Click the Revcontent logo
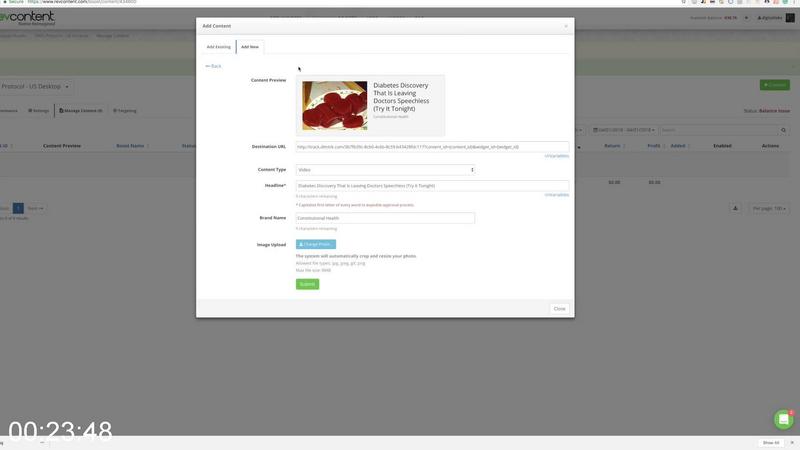Viewport: 800px width, 450px height. 28,18
